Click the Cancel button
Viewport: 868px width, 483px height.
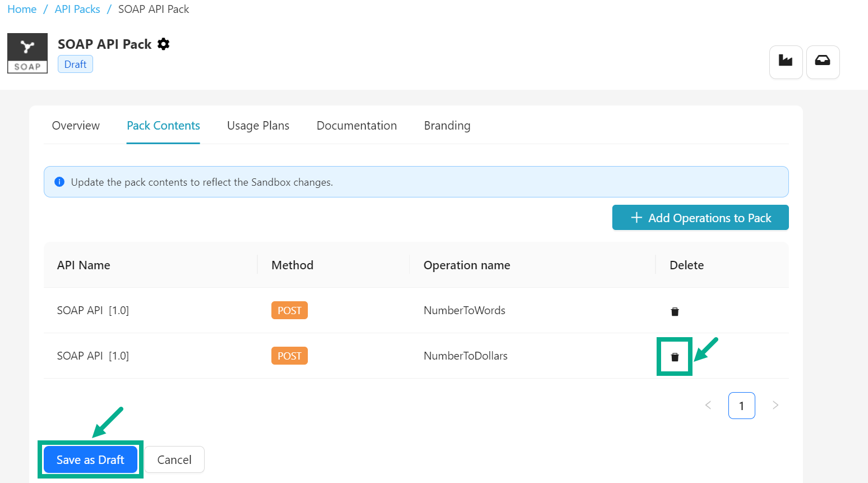[174, 459]
